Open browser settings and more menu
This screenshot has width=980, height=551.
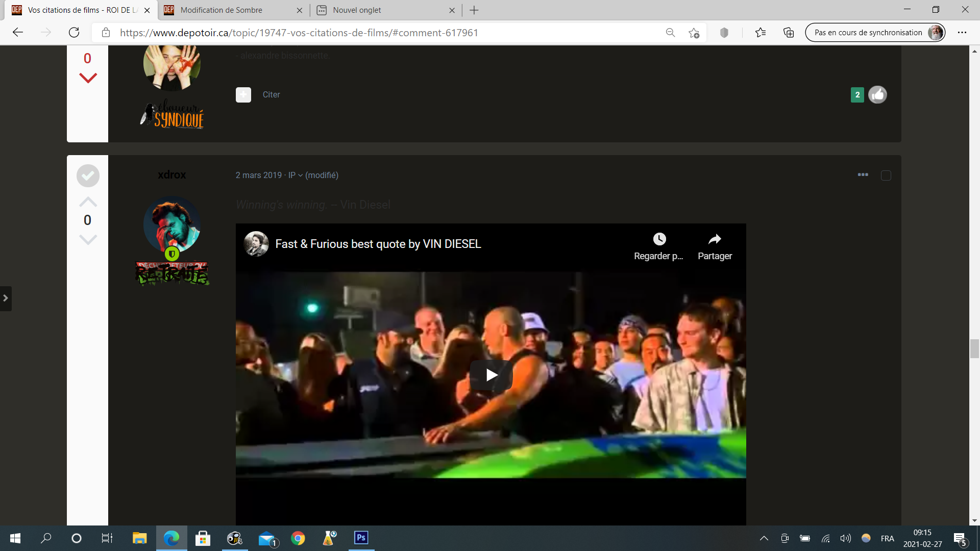point(962,33)
